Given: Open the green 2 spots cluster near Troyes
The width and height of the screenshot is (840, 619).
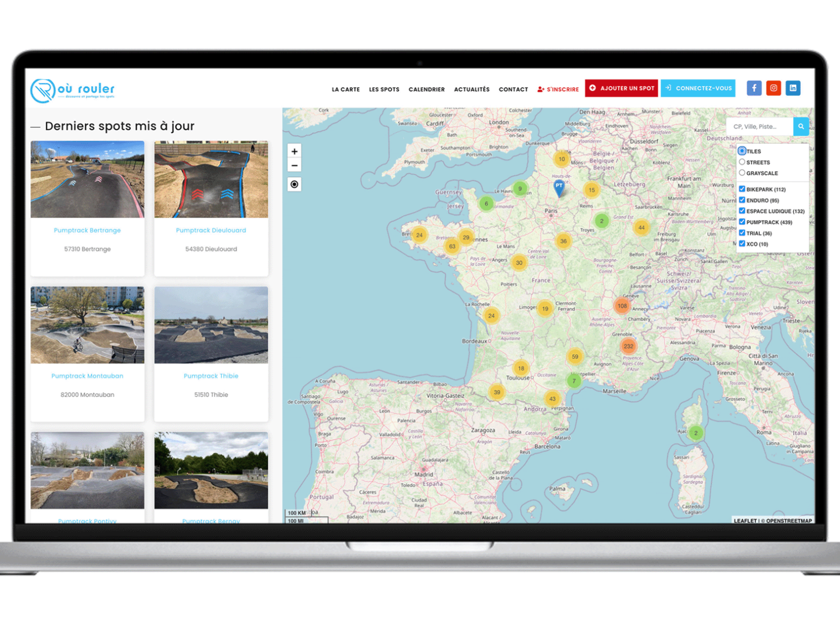Looking at the screenshot, I should tap(601, 221).
